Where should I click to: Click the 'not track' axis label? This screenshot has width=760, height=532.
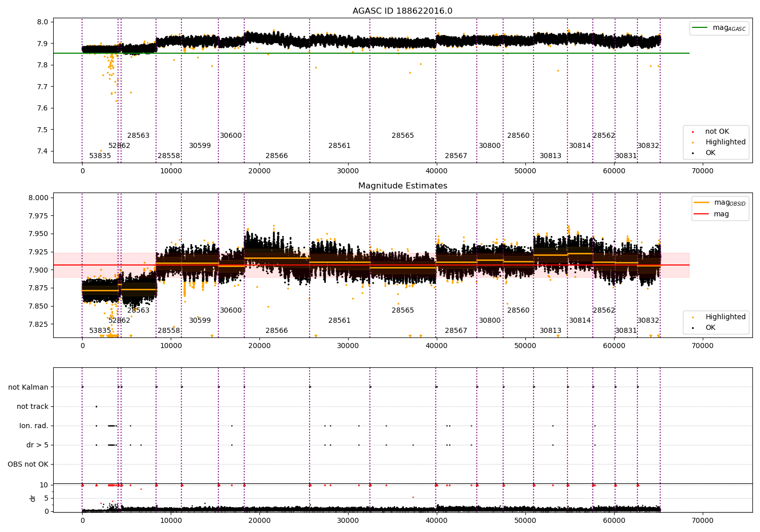[x=32, y=406]
